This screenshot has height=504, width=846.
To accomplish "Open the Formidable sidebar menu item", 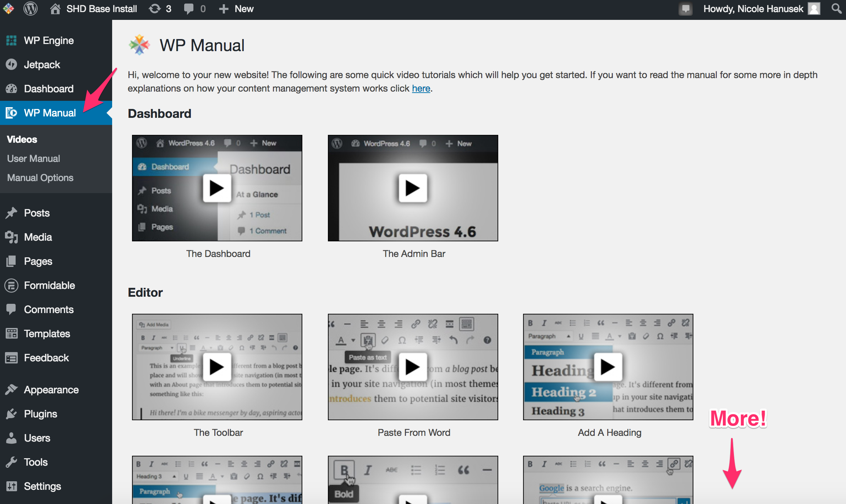I will tap(49, 285).
